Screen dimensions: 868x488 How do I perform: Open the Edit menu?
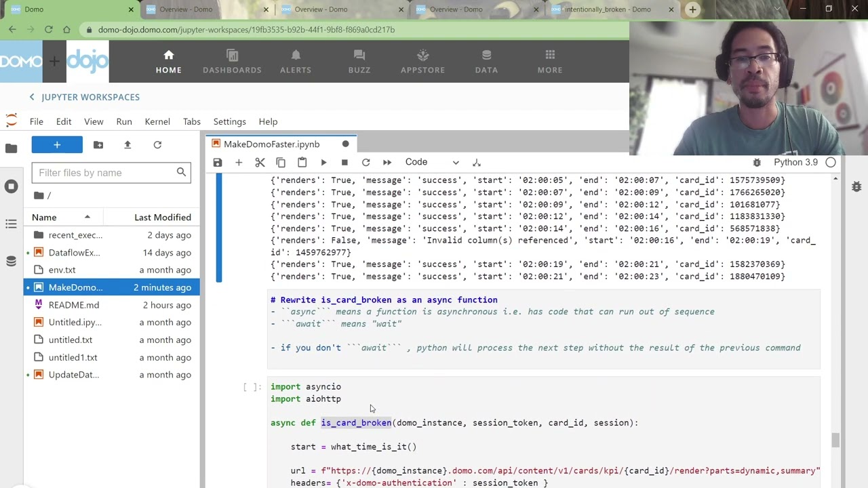coord(64,121)
